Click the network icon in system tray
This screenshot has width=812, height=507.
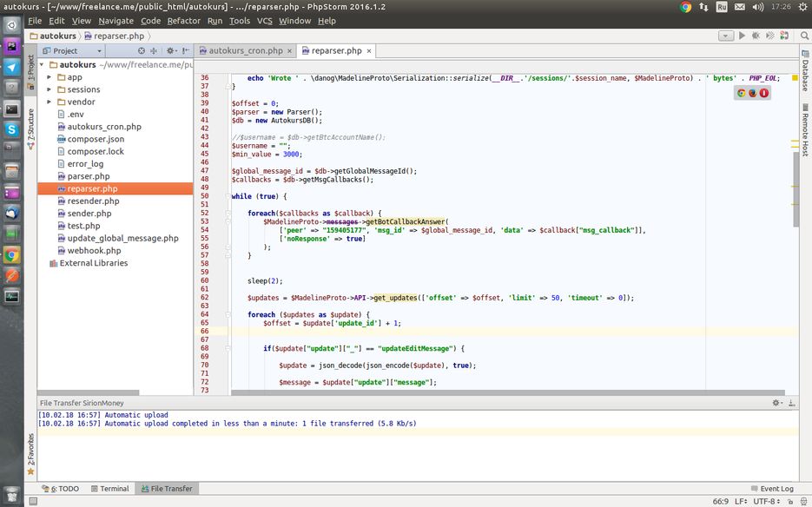tap(703, 7)
